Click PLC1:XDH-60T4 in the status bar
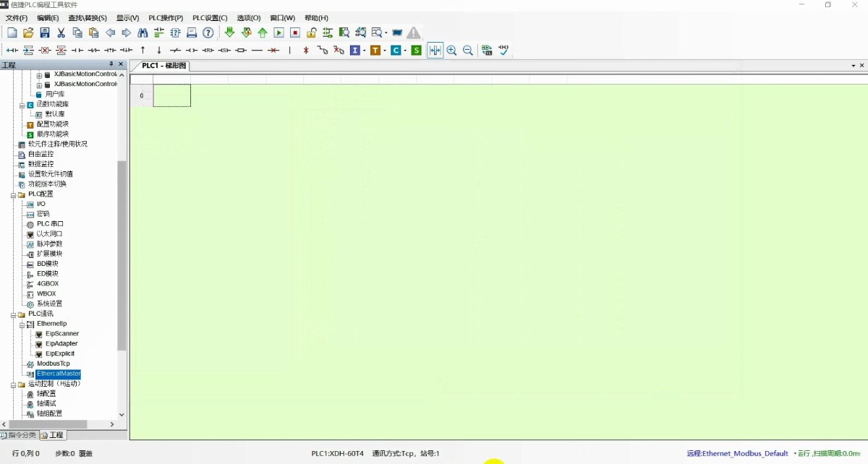The image size is (868, 464). 338,454
